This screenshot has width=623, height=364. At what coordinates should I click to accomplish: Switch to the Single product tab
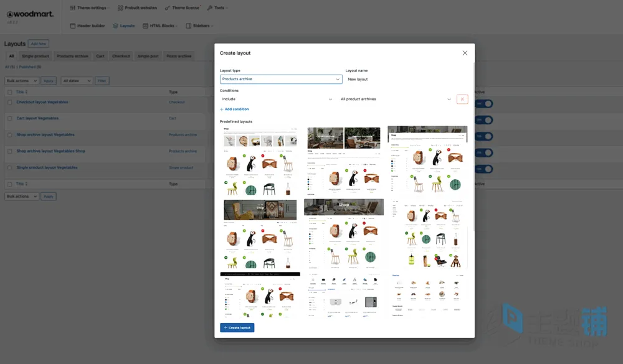pos(36,56)
